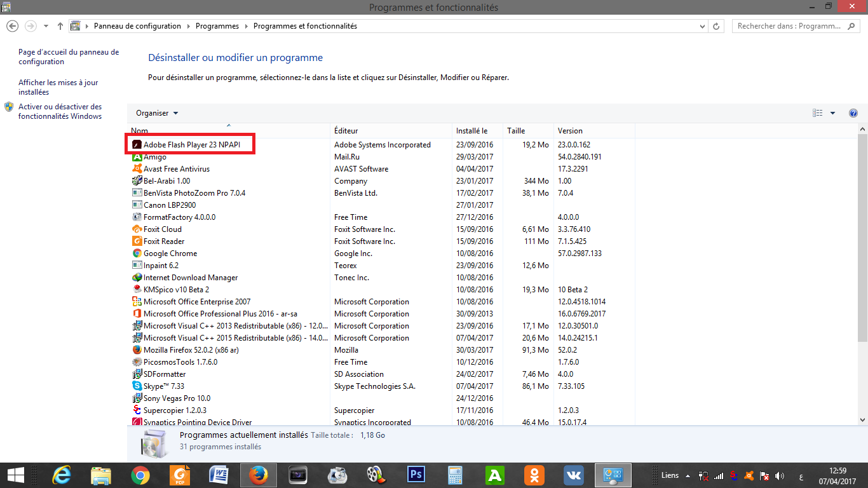Open the Windows Start button
Screen dimensions: 868x488
pyautogui.click(x=16, y=475)
